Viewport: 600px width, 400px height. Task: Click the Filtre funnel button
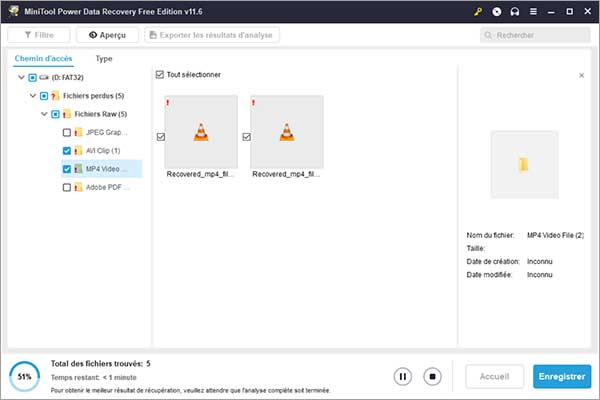click(38, 35)
